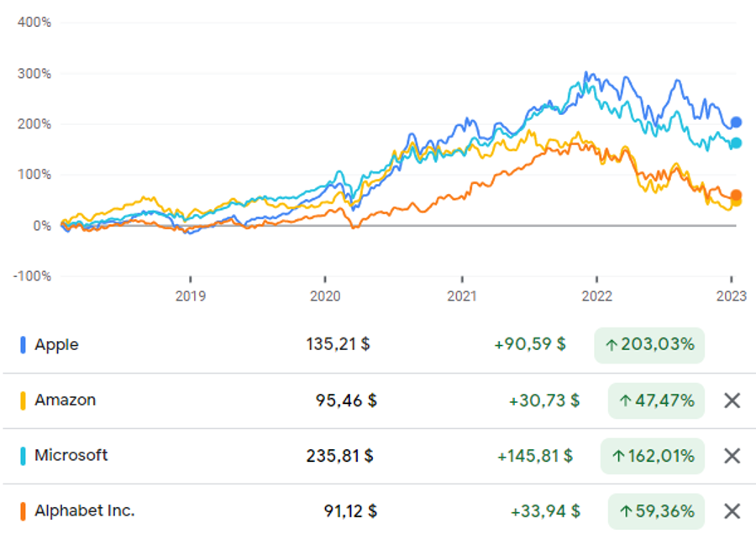Viewport: 756px width, 534px height.
Task: Click Microsoft's 162,01% gain badge
Action: [653, 456]
